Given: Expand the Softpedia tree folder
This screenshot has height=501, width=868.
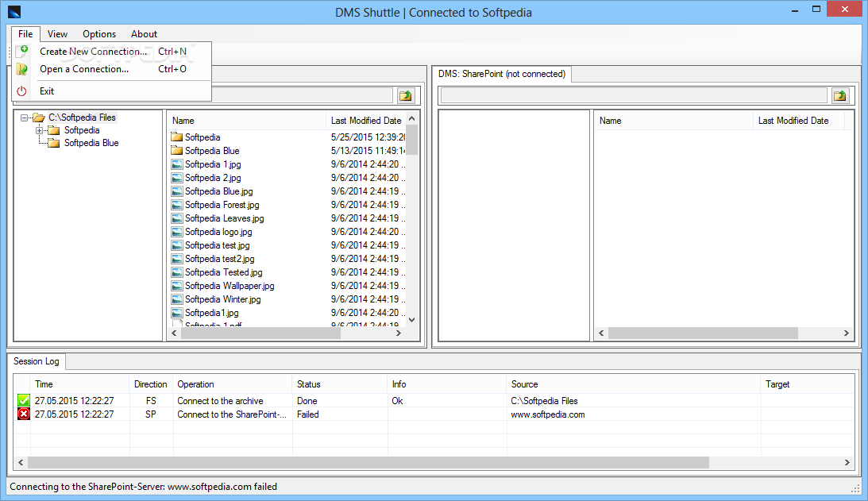Looking at the screenshot, I should (x=39, y=131).
